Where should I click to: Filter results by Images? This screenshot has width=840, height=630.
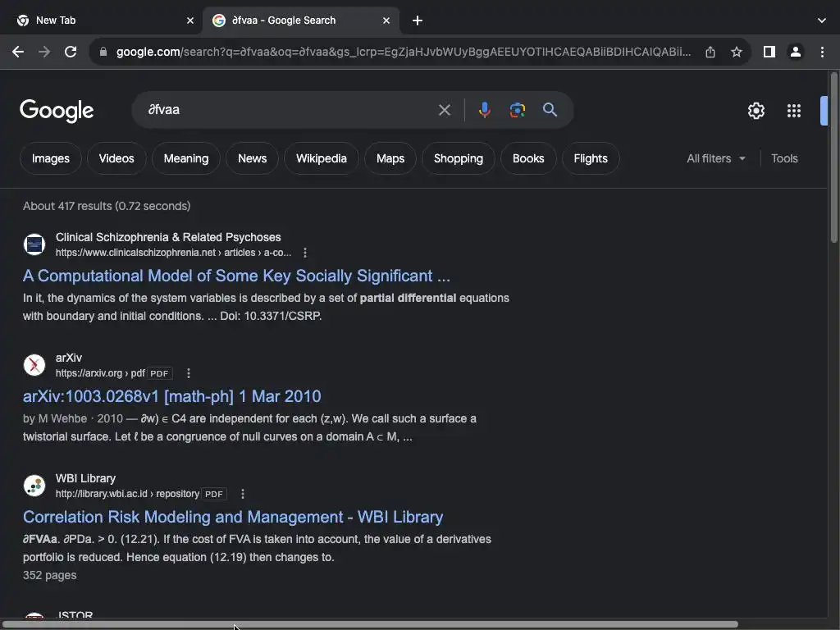[x=50, y=158]
